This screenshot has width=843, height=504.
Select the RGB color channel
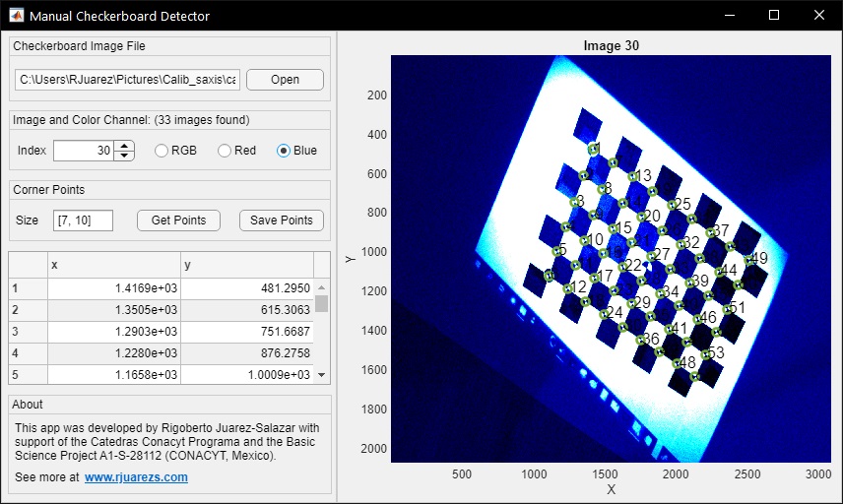pos(162,151)
